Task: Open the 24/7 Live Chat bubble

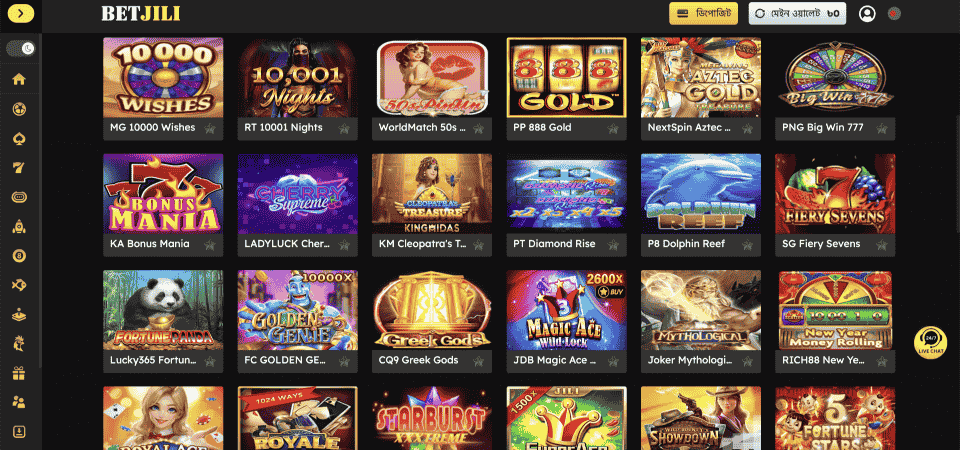Action: pyautogui.click(x=931, y=343)
